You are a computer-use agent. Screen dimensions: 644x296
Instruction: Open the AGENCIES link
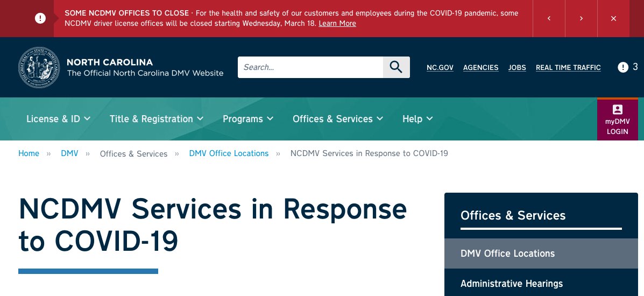[480, 67]
